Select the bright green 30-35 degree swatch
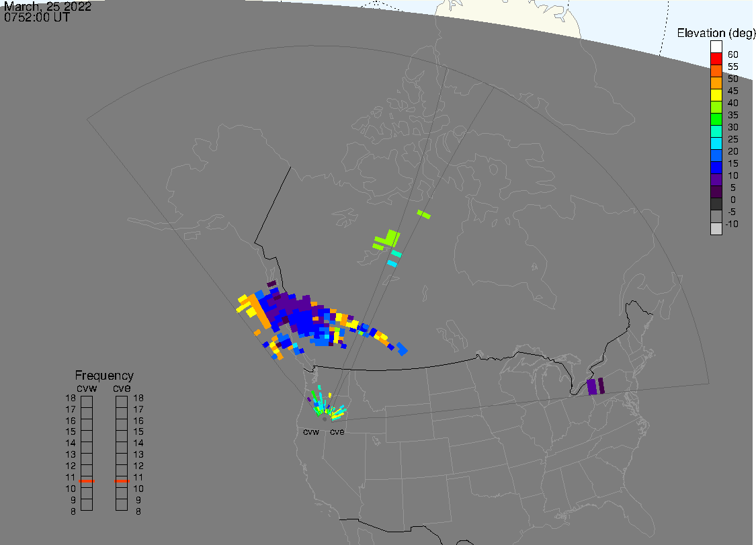Screen dimensions: 756x545 pyautogui.click(x=716, y=119)
